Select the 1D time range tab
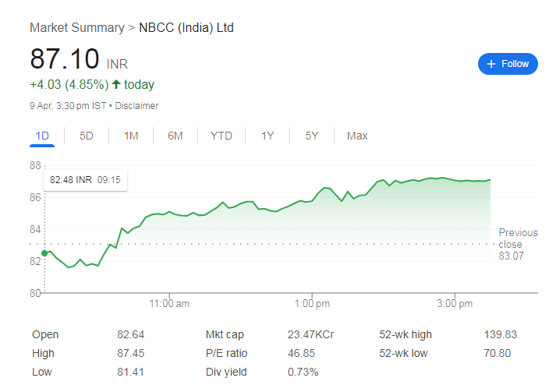Screen dimensions: 556x392 42,136
